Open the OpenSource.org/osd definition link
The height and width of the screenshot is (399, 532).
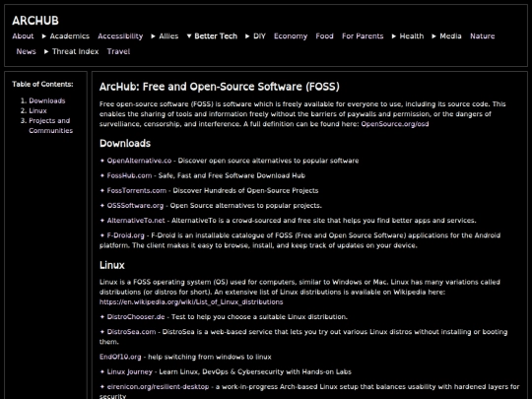coord(395,124)
